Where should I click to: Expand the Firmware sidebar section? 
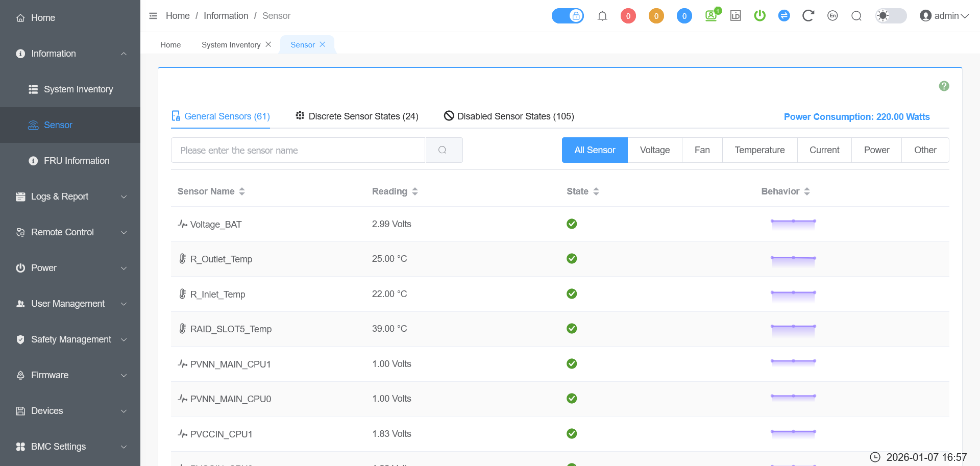70,375
